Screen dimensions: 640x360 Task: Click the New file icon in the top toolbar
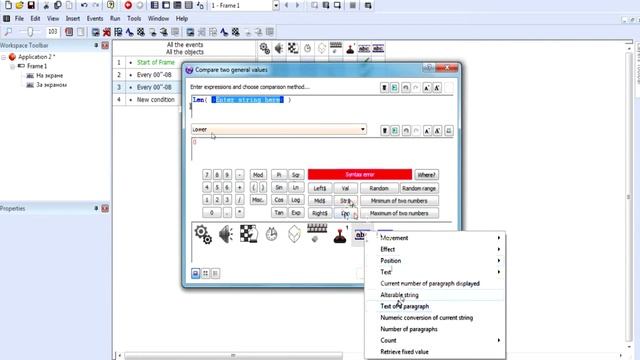point(8,5)
